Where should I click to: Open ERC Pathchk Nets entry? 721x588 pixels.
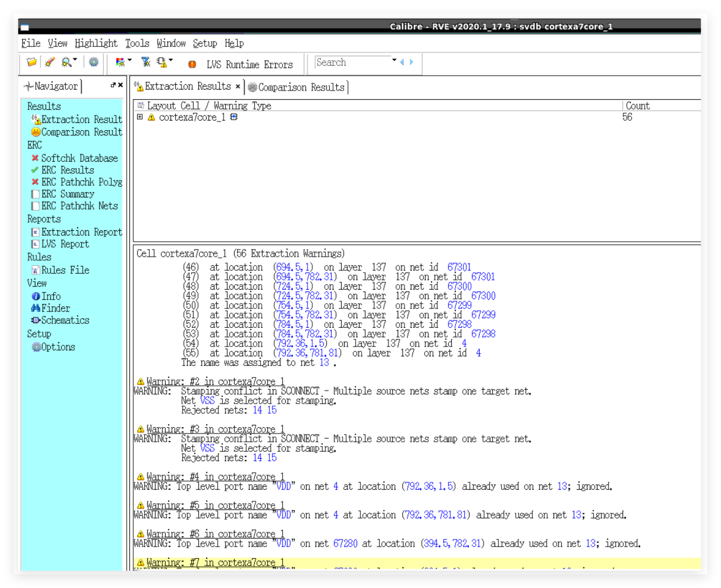click(x=75, y=206)
